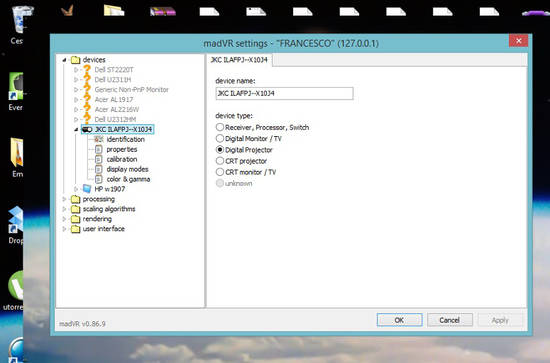The width and height of the screenshot is (550, 363).
Task: Click the rendering folder icon
Action: [x=75, y=219]
